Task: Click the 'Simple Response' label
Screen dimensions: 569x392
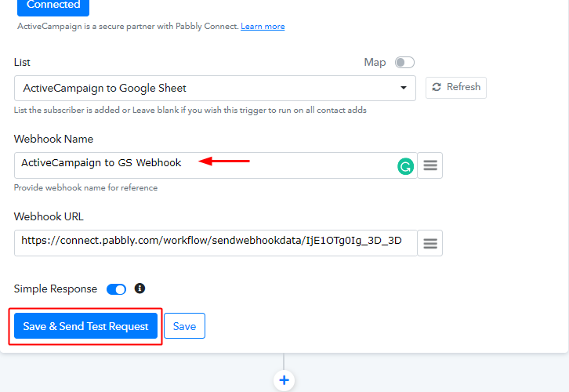Action: pyautogui.click(x=56, y=289)
